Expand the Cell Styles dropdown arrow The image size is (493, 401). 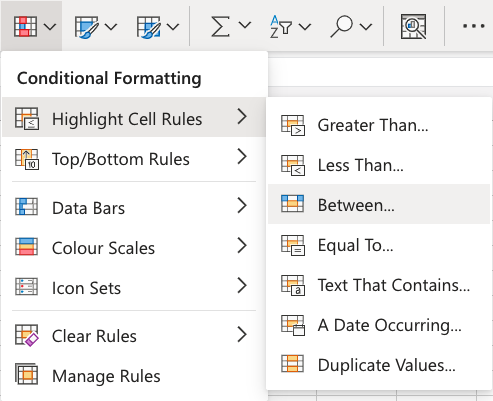coord(173,26)
